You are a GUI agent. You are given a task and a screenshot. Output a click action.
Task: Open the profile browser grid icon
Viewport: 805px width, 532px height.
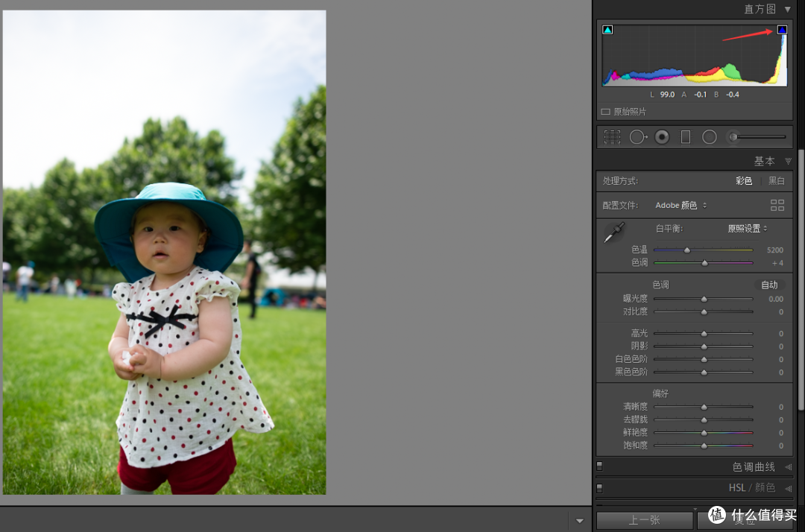777,205
